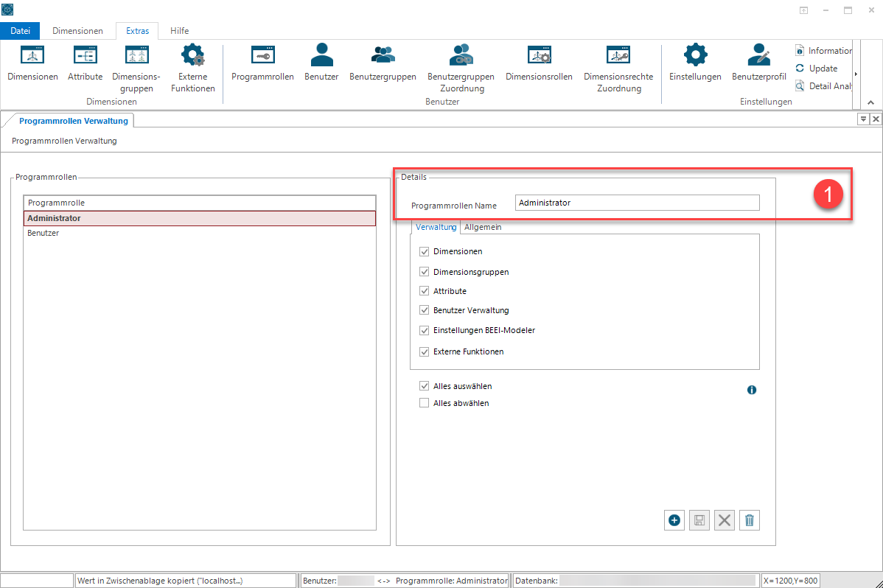Click the Information ribbon item
Viewport: 883px width, 588px height.
click(823, 51)
